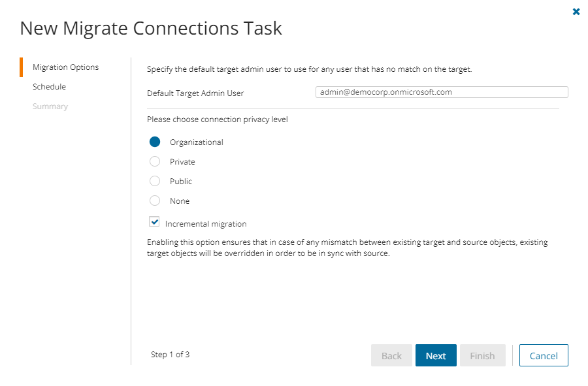The height and width of the screenshot is (386, 588).
Task: Open the Summary step in sidebar
Action: [50, 106]
